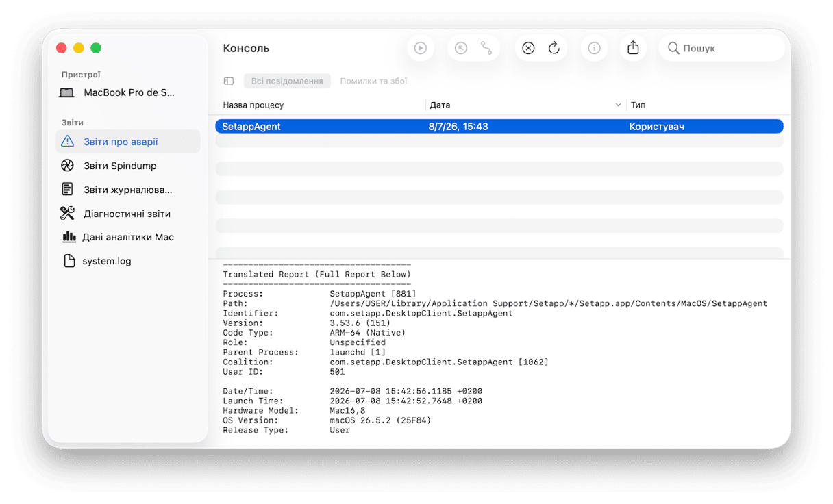Viewport: 833px width, 504px height.
Task: Click the magnifier icon in search field
Action: pos(673,48)
